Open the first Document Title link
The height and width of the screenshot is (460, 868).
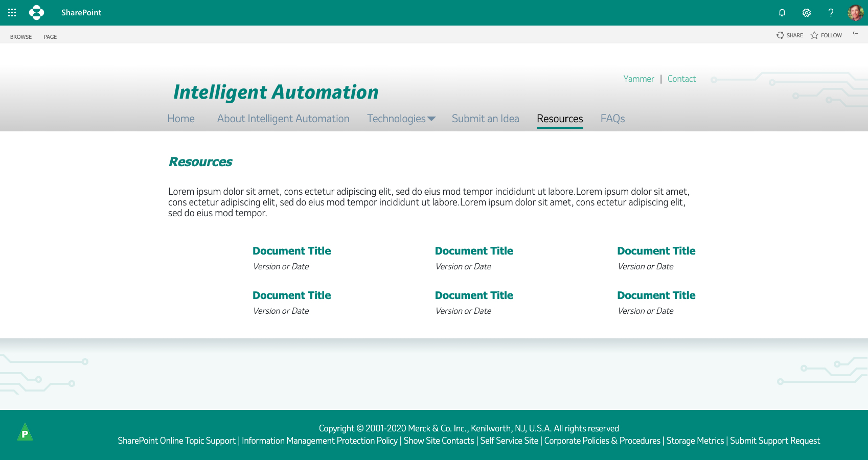[x=291, y=251]
